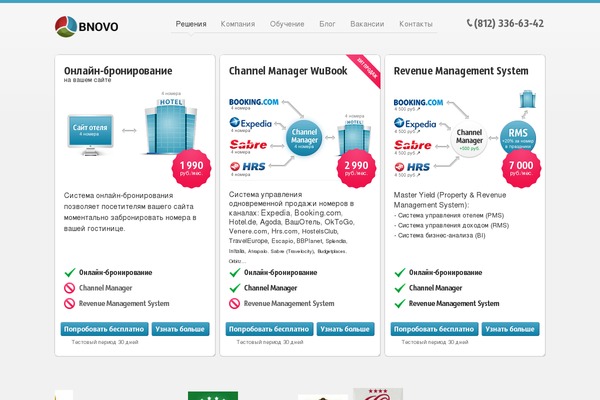Click the hotel building in Онлайн-бронирование card
Screen dimensions: 600x400
(x=170, y=126)
